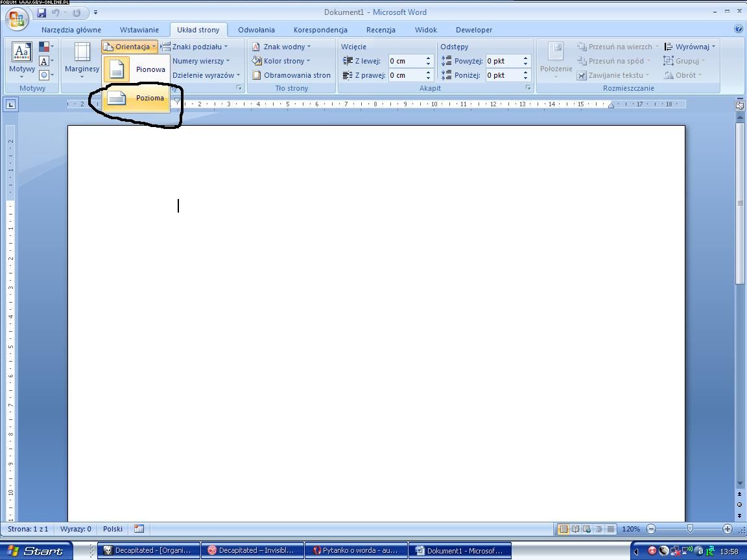
Task: Click macro recording status icon
Action: tap(139, 529)
